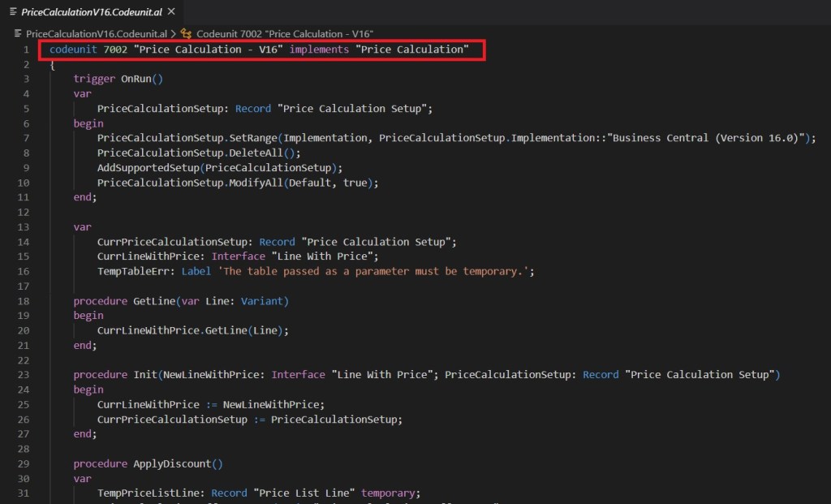831x504 pixels.
Task: Place cursor on the DeleteAll method call
Action: (x=278, y=153)
